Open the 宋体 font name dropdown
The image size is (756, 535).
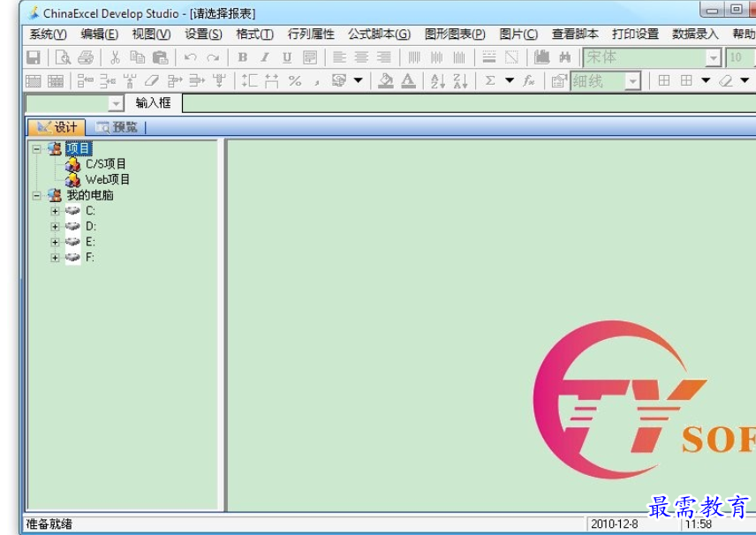(x=713, y=58)
